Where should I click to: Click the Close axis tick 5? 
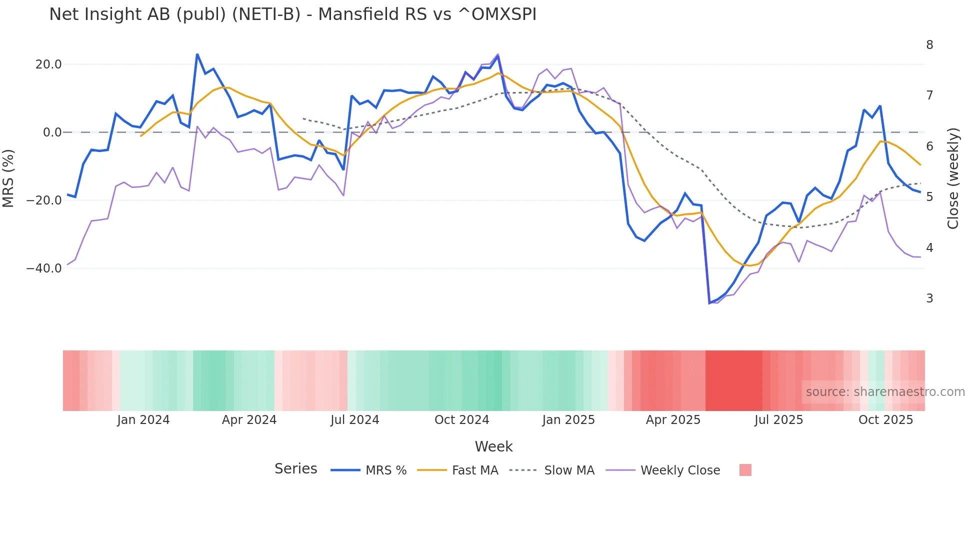pos(929,197)
